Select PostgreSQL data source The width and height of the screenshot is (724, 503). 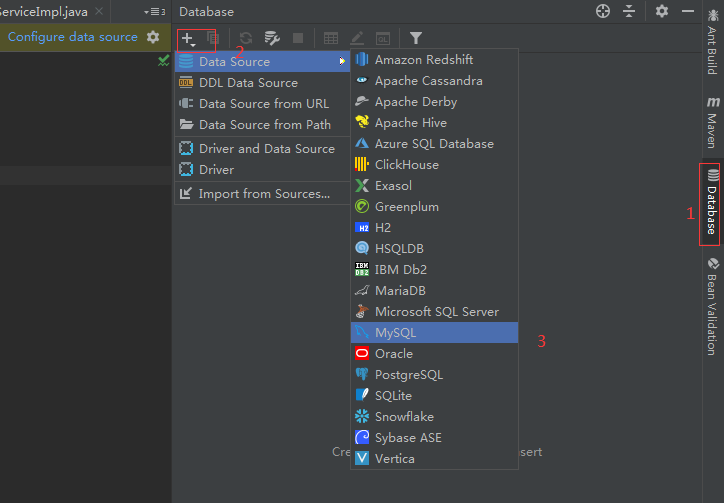click(434, 375)
